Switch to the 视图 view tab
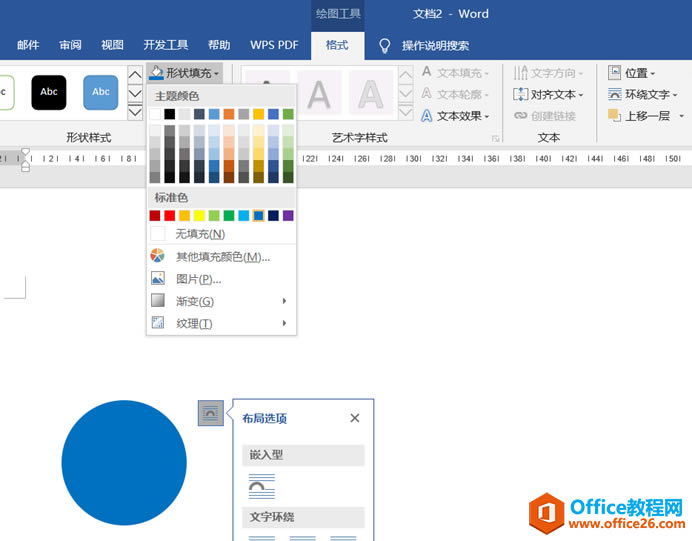Screen dimensions: 692x541 tap(112, 45)
